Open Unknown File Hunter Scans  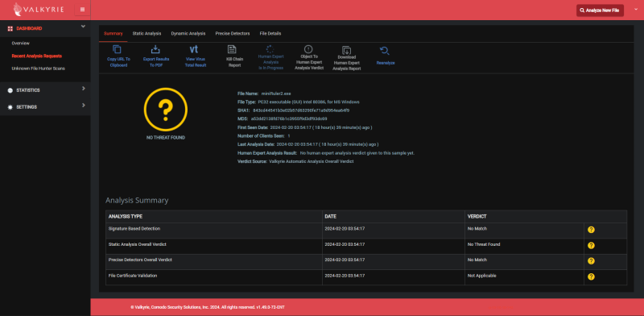pyautogui.click(x=38, y=69)
